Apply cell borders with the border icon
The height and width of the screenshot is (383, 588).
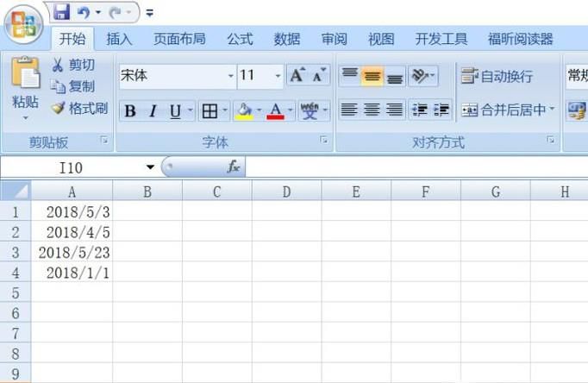tap(210, 110)
